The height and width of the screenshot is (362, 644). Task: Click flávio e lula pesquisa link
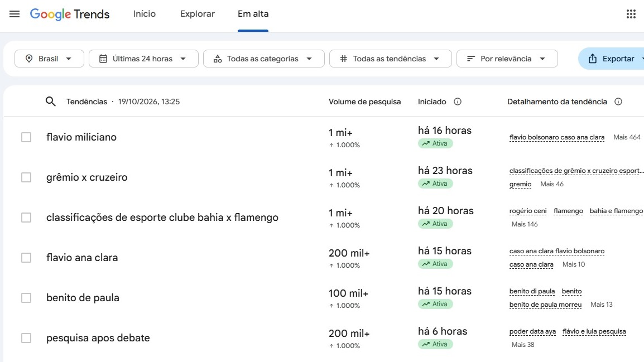[594, 332]
